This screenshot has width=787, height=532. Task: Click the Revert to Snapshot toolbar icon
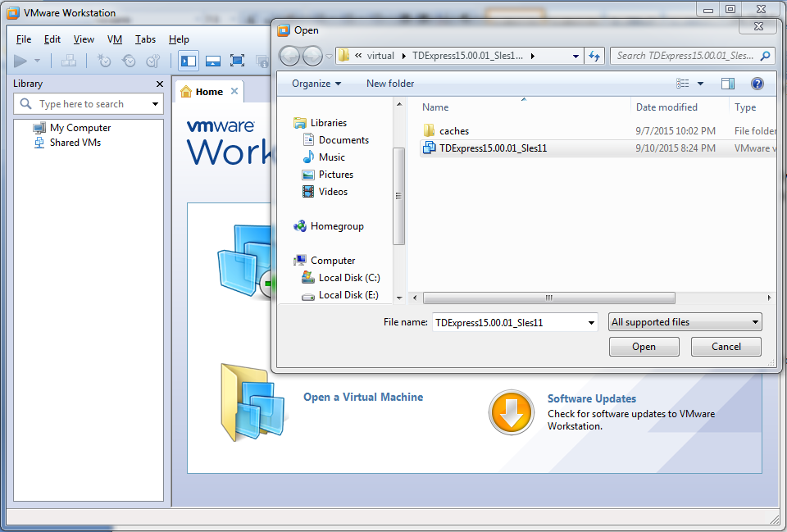pyautogui.click(x=129, y=61)
